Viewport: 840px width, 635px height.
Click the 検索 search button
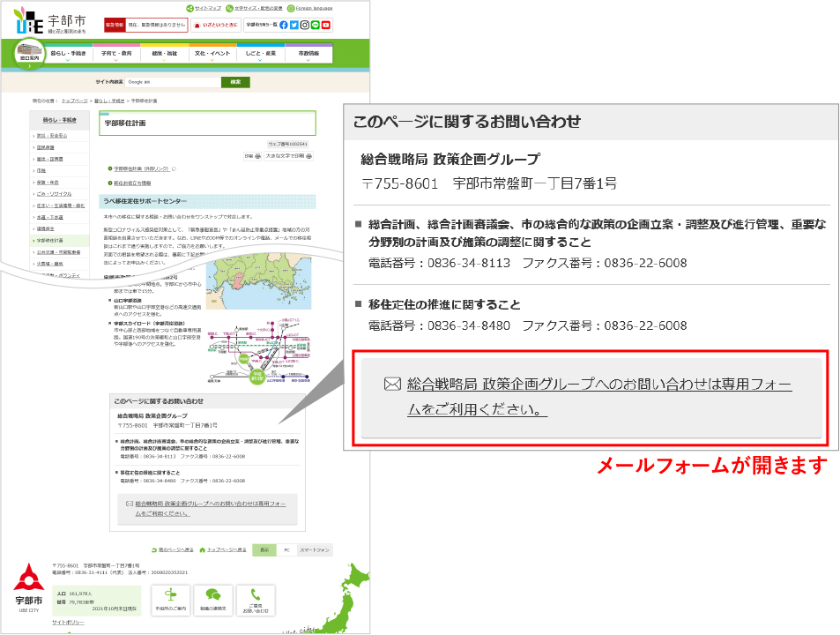point(235,82)
